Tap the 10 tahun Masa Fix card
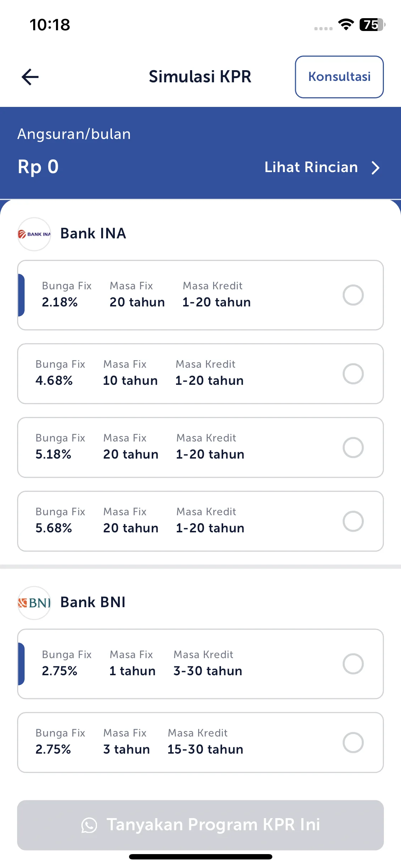 (200, 374)
